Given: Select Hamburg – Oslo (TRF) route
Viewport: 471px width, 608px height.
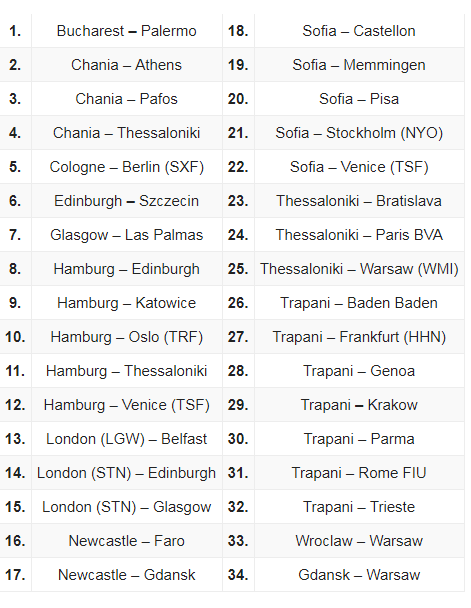Looking at the screenshot, I should (126, 337).
